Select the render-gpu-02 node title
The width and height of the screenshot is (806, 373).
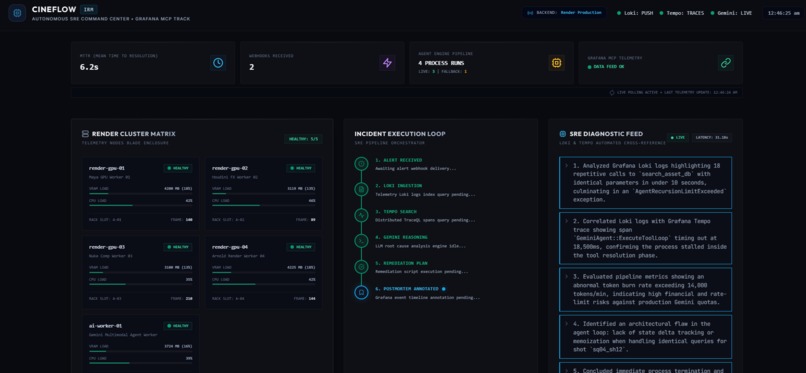[x=230, y=168]
